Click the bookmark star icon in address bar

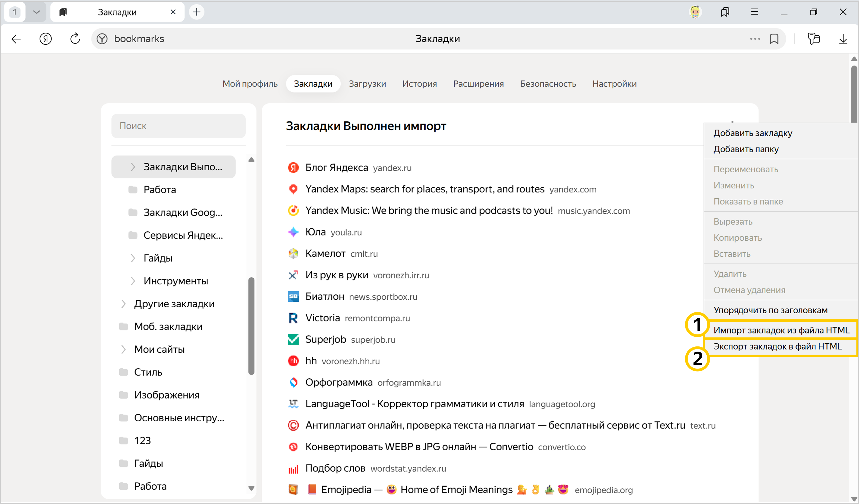774,38
